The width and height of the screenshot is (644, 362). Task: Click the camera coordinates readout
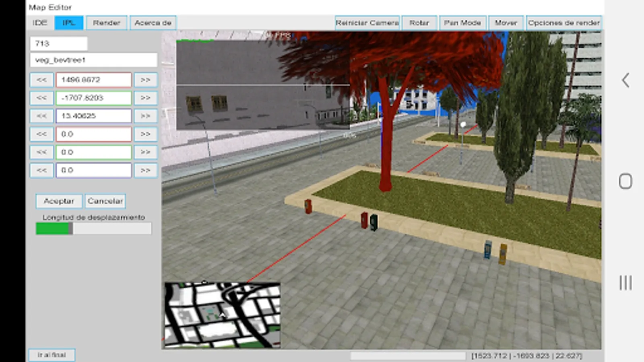coord(526,356)
